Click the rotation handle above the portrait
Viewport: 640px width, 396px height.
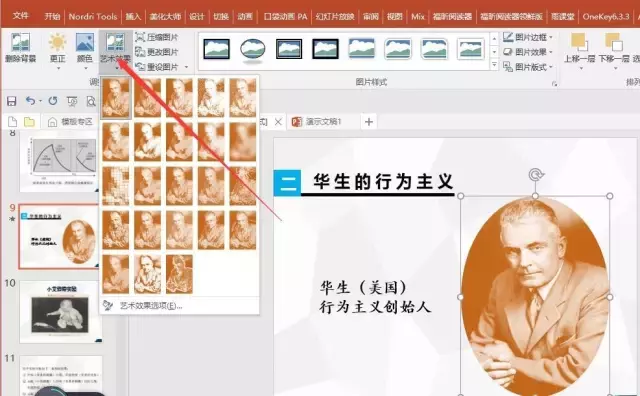[x=536, y=175]
